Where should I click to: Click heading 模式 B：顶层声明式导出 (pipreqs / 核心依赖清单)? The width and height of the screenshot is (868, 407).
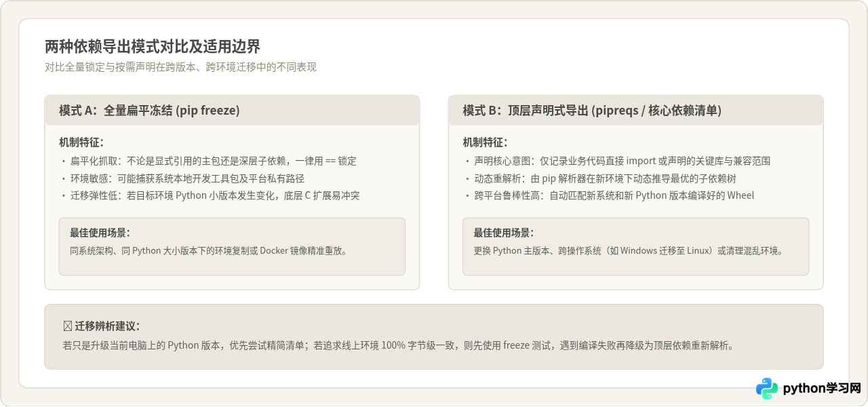(592, 111)
